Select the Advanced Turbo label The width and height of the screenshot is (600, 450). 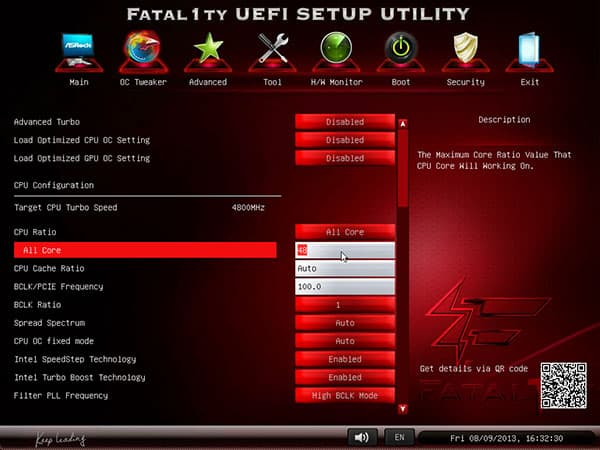coord(47,122)
